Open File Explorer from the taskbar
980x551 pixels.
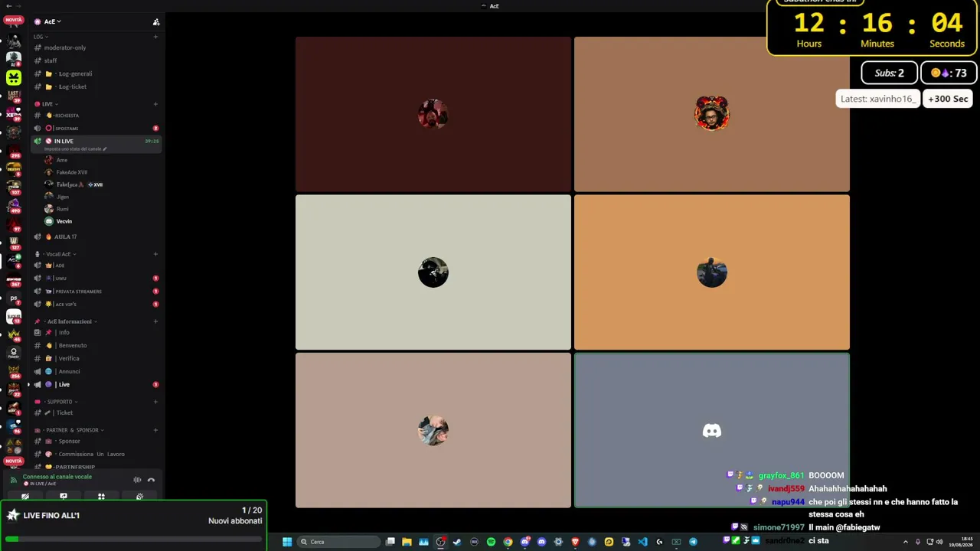(x=407, y=542)
